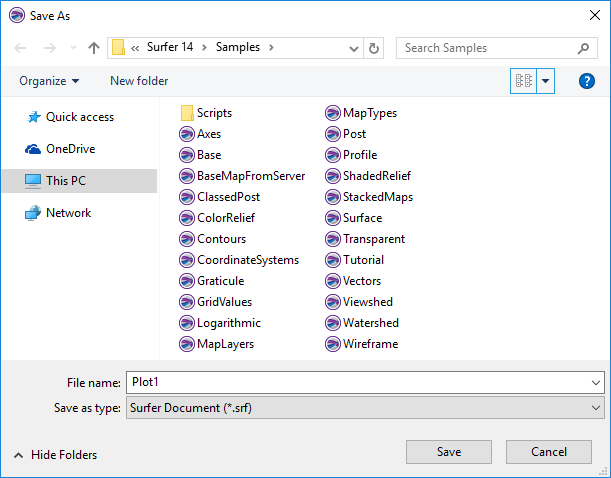Open the Scripts folder
The width and height of the screenshot is (611, 478).
(206, 113)
